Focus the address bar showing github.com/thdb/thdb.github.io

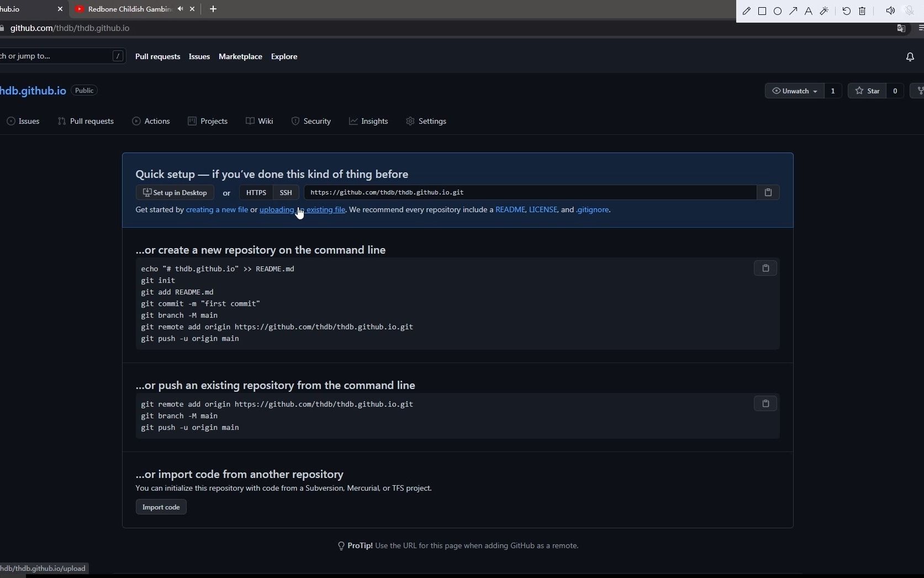(x=70, y=28)
